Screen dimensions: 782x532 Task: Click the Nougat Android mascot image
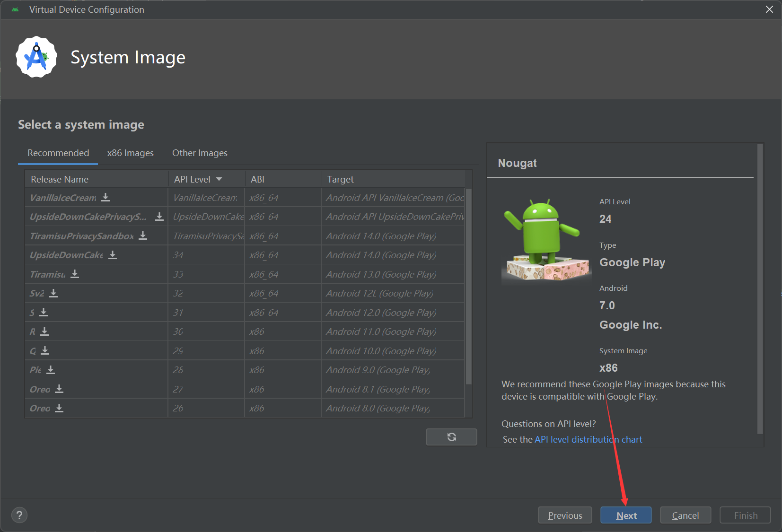point(546,240)
